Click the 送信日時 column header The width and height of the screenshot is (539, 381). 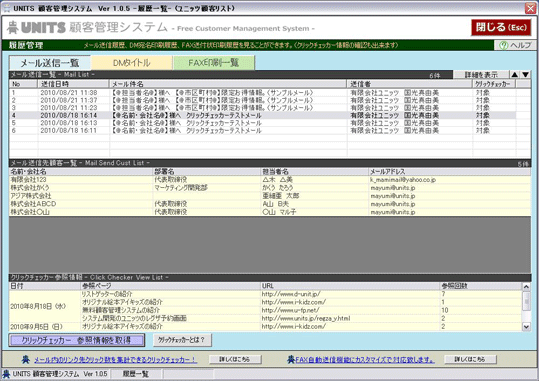[x=74, y=84]
